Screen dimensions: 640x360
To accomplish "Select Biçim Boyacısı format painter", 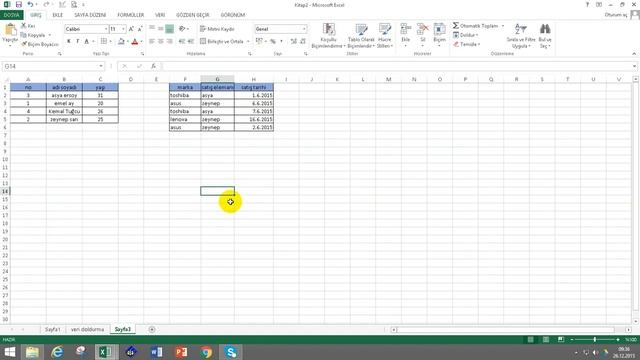I will [40, 44].
